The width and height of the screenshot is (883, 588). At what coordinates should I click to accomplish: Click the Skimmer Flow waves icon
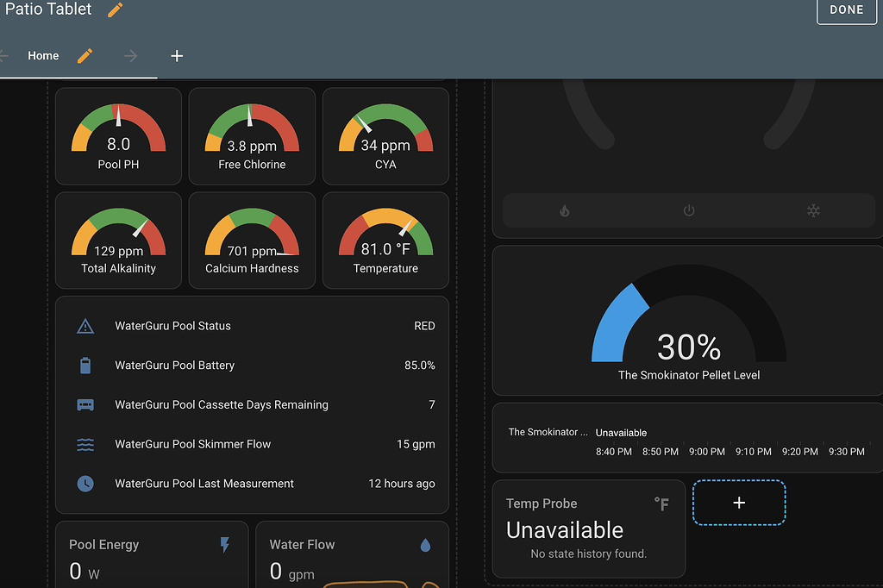[85, 444]
